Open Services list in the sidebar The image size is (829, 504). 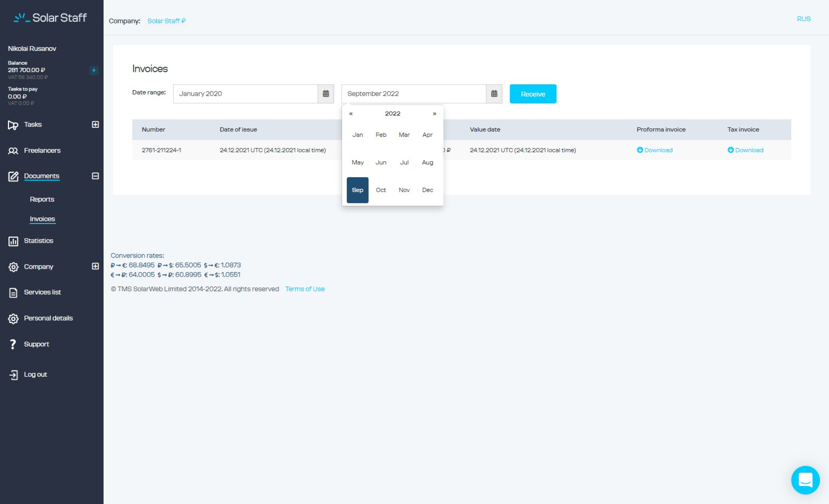coord(42,292)
